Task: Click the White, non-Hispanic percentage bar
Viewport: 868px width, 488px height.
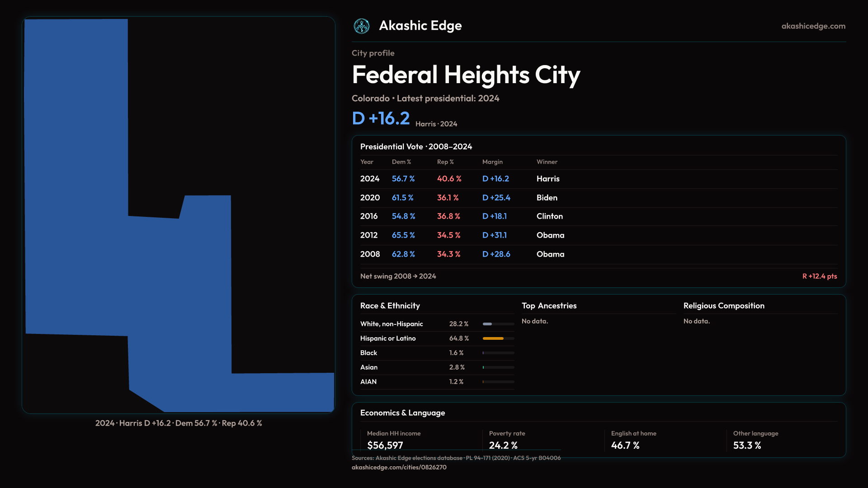Action: click(x=487, y=324)
